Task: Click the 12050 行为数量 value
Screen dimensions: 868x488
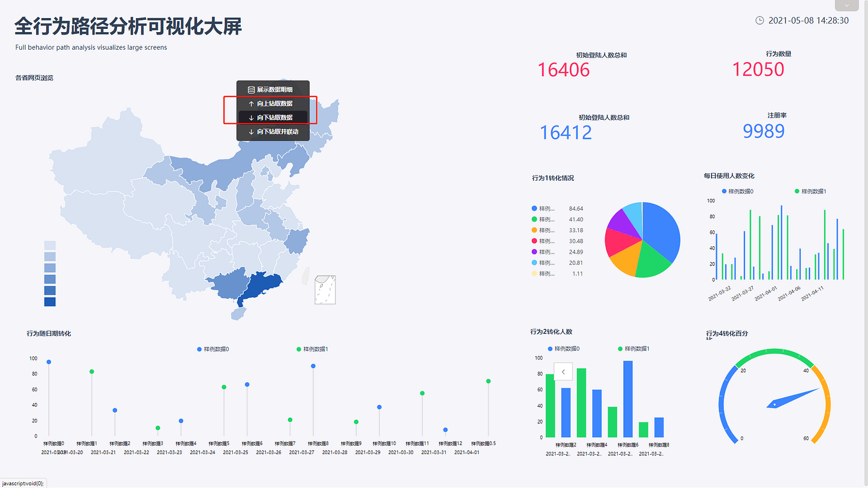Action: [758, 69]
